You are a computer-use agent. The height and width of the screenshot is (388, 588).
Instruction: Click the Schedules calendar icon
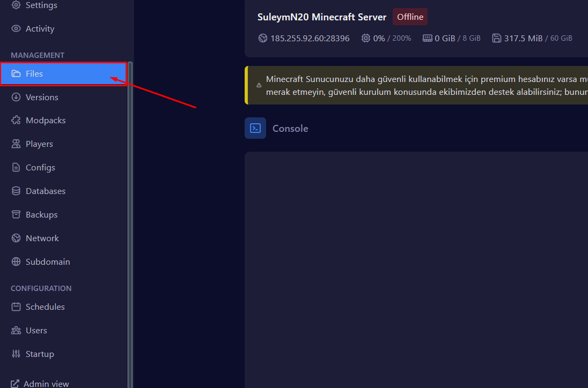[x=16, y=307]
